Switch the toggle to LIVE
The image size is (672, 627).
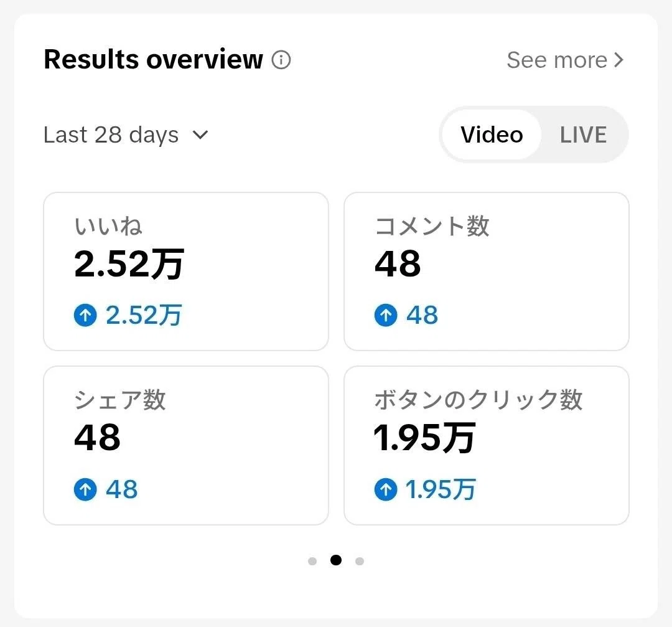[x=583, y=134]
